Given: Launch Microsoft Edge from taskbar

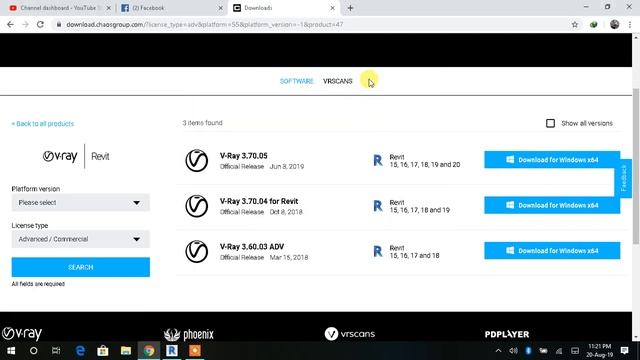Looking at the screenshot, I should point(80,351).
